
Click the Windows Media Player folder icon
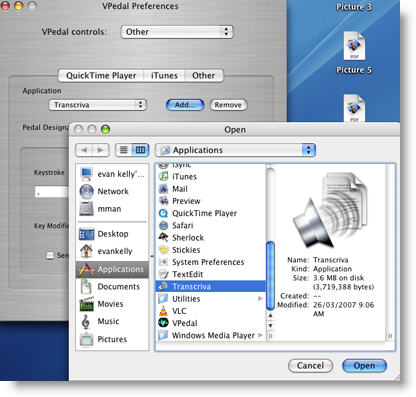(x=163, y=335)
